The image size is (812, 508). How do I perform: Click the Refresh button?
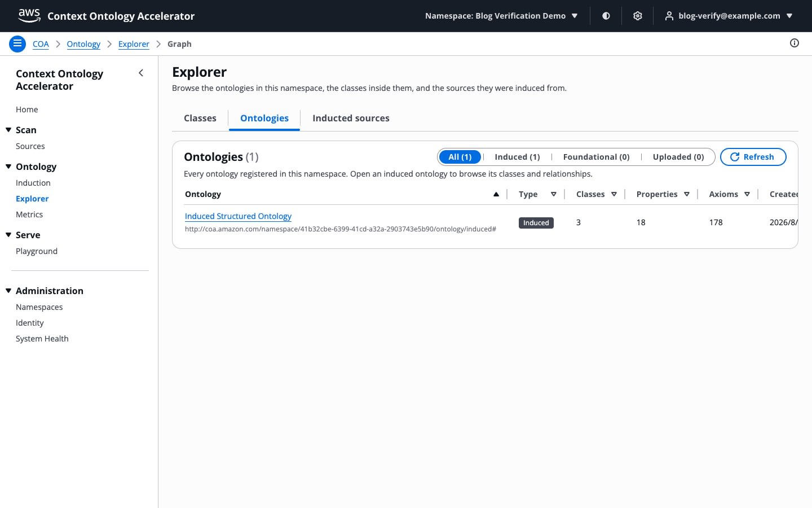pyautogui.click(x=753, y=157)
